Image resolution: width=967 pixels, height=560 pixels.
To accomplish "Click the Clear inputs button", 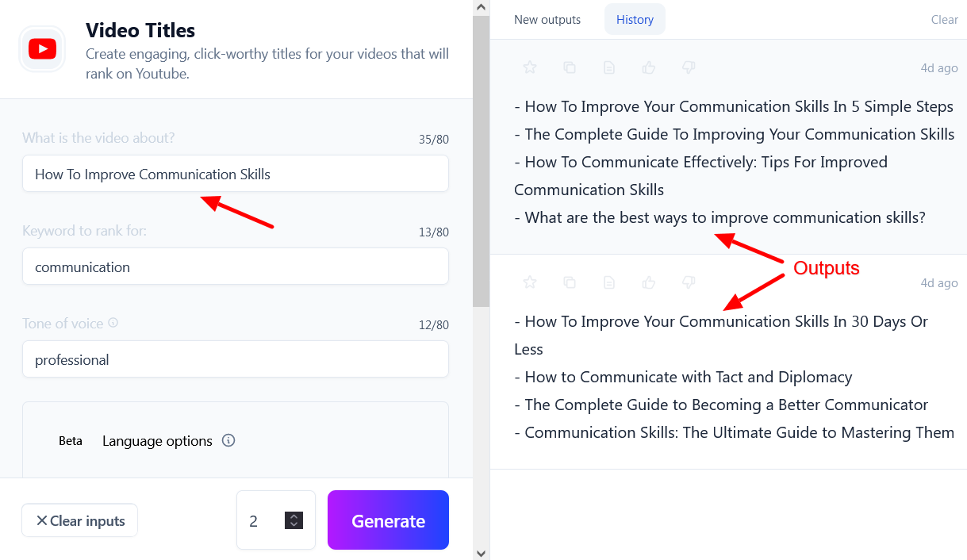I will (x=79, y=520).
